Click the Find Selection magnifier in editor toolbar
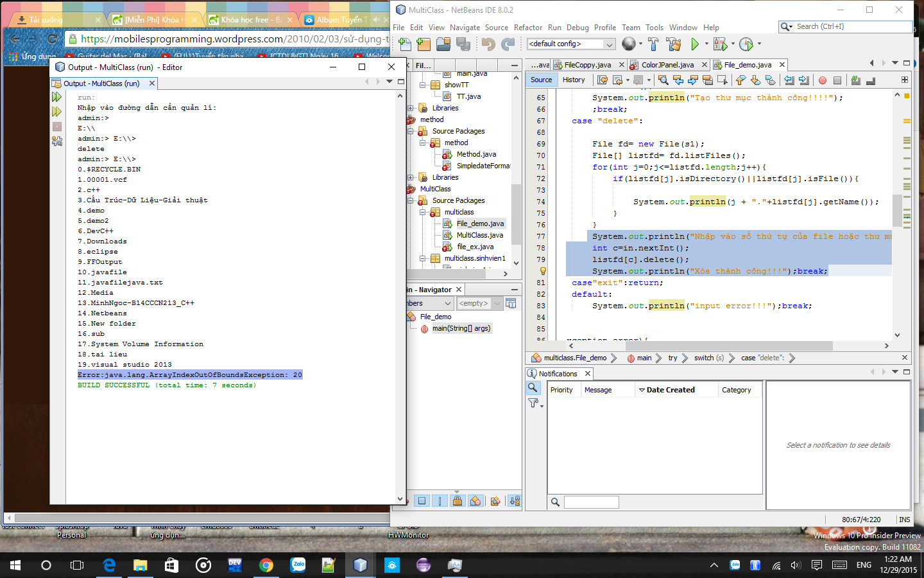This screenshot has width=924, height=578. pos(663,80)
